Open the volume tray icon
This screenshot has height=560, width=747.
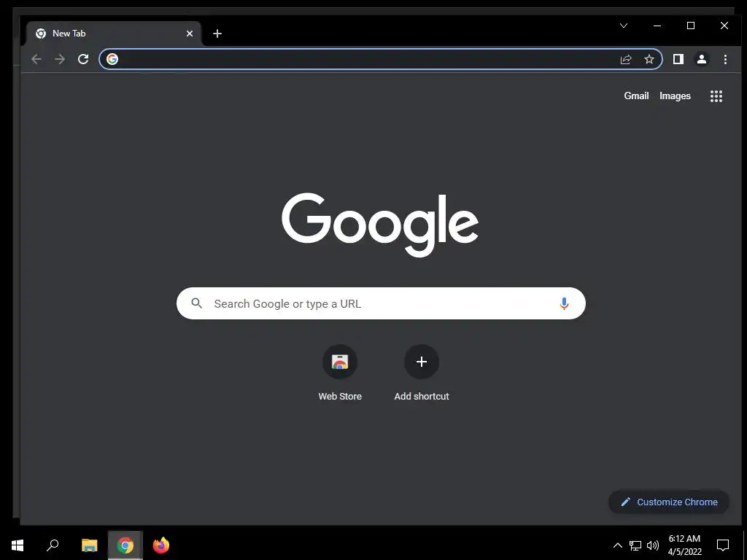pos(653,545)
